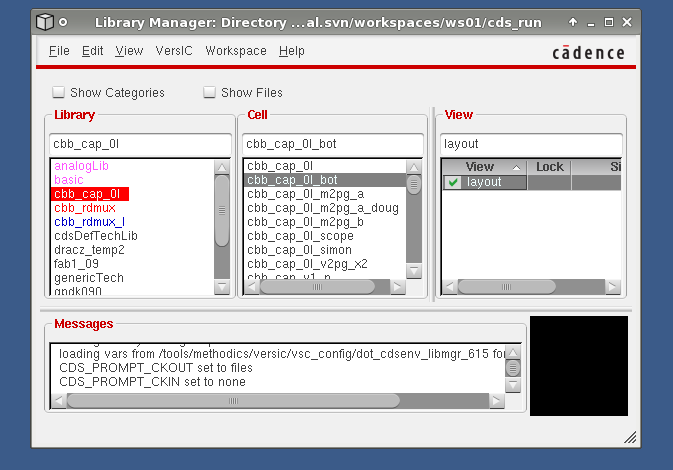673x470 pixels.
Task: Open the Workspace menu
Action: pyautogui.click(x=235, y=51)
